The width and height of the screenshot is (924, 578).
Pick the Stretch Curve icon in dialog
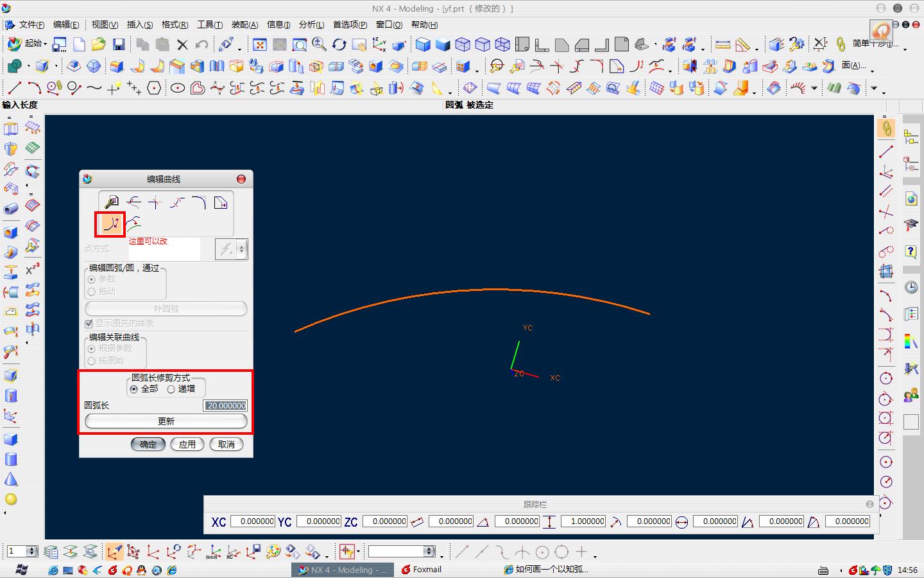(221, 203)
